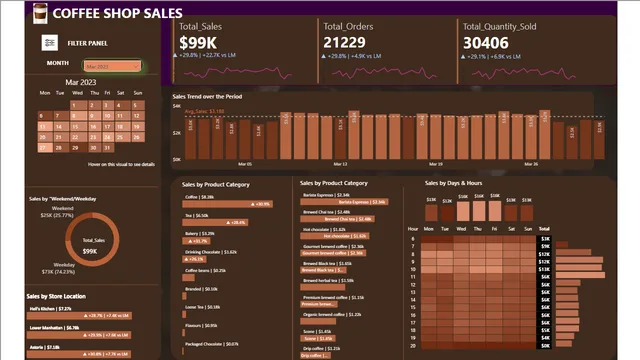Select the Coffee beans category bar

click(x=188, y=278)
